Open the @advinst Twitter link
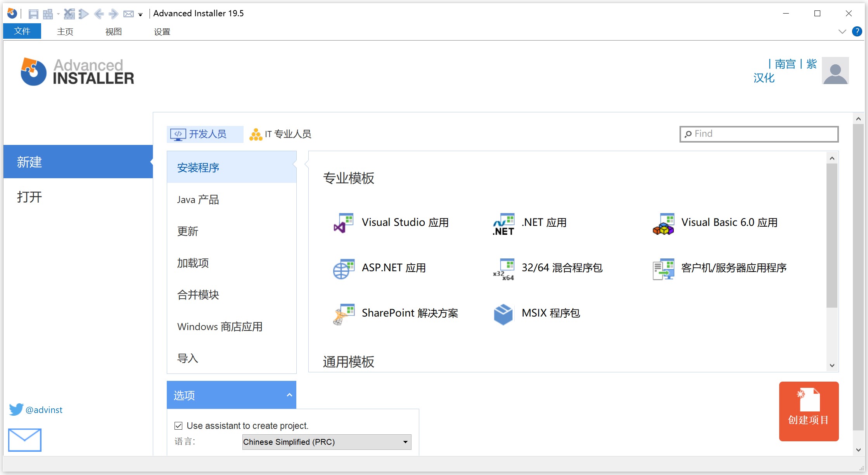This screenshot has width=868, height=475. 44,410
